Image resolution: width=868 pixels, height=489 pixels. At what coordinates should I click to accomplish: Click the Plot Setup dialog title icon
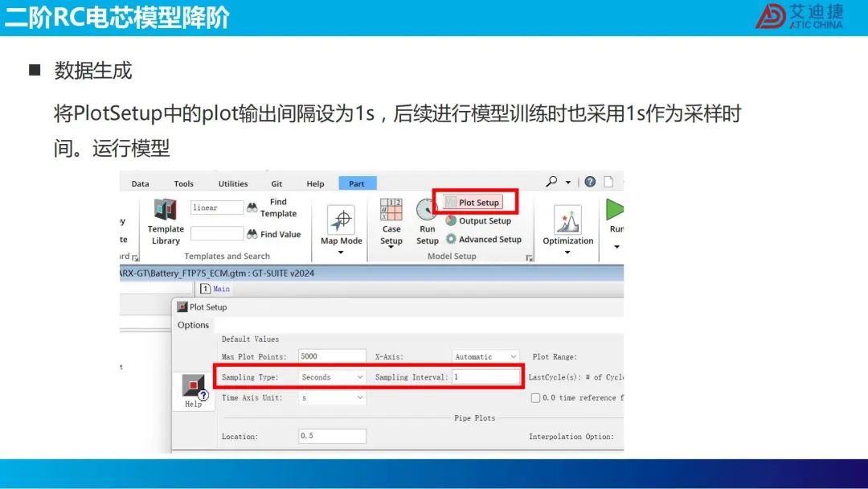click(182, 306)
